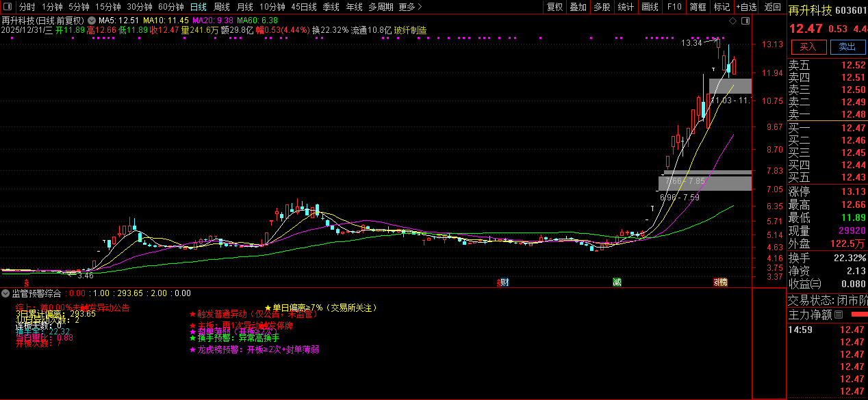Screen dimensions: 868x400
Task: Click the gray 7.06-7.85 gap zone box
Action: (704, 183)
